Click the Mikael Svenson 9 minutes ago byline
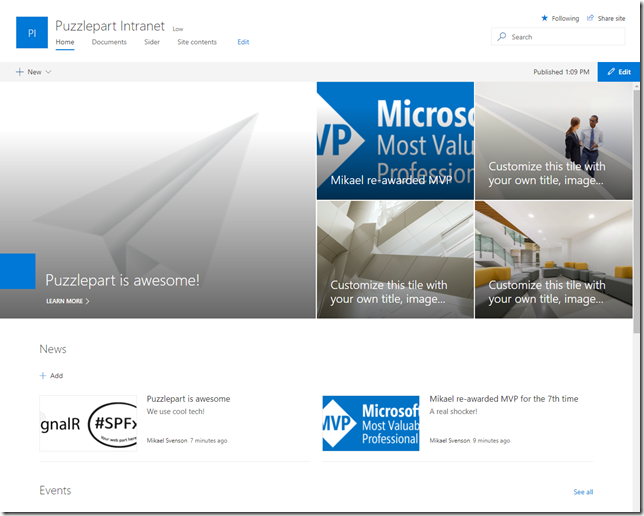 coord(470,440)
